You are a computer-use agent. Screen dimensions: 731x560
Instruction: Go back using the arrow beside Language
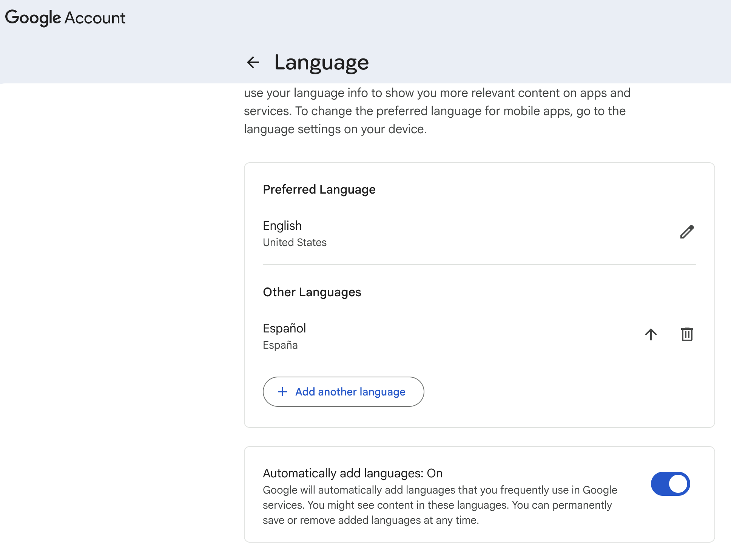click(253, 62)
